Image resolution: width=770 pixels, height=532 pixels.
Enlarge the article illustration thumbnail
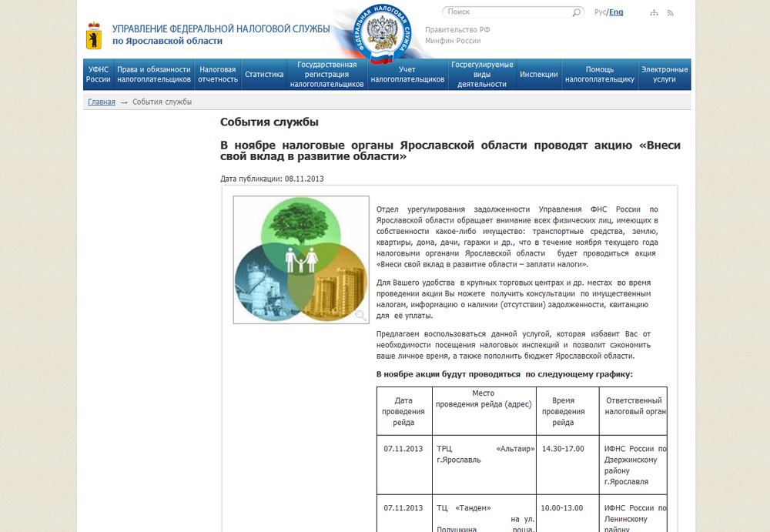pyautogui.click(x=301, y=260)
